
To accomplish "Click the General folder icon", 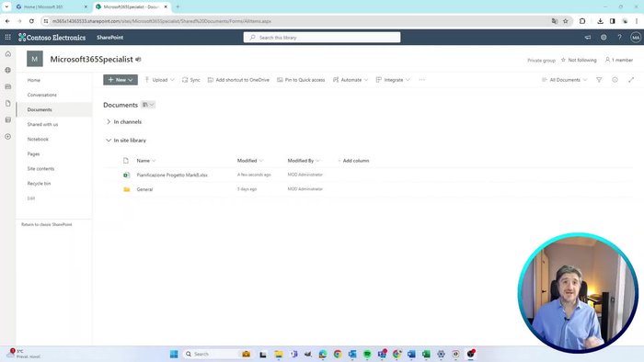I will click(x=127, y=189).
